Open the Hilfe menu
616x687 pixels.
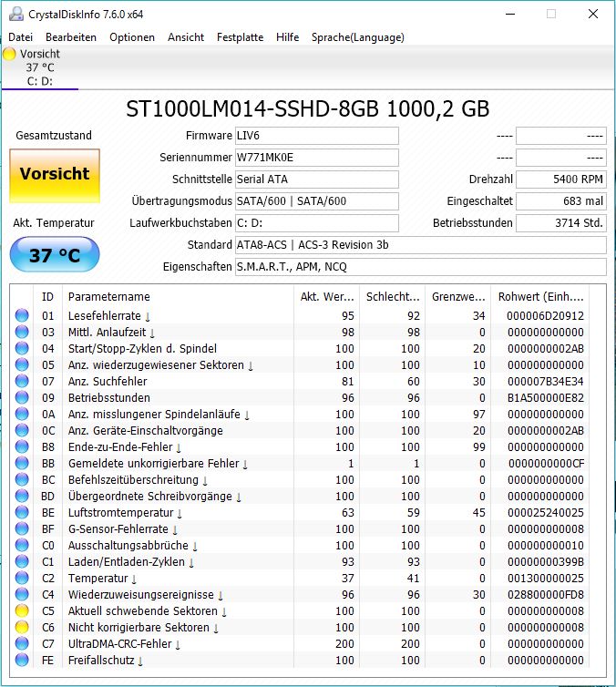[x=287, y=37]
